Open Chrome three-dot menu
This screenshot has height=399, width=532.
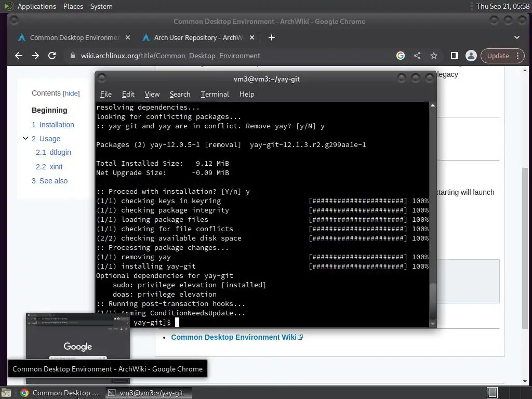(518, 56)
